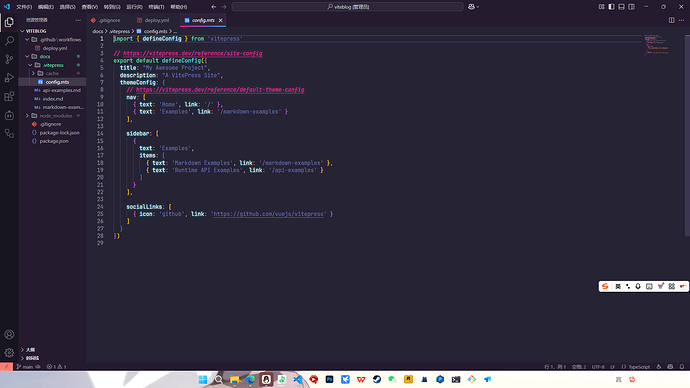Open the Search view in activity bar
The image size is (690, 388).
(9, 41)
